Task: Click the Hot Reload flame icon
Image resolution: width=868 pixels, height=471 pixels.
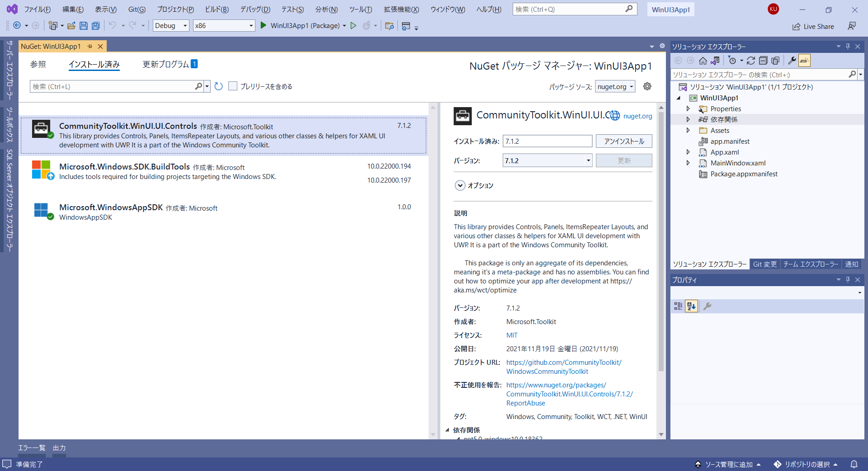Action: [367, 26]
